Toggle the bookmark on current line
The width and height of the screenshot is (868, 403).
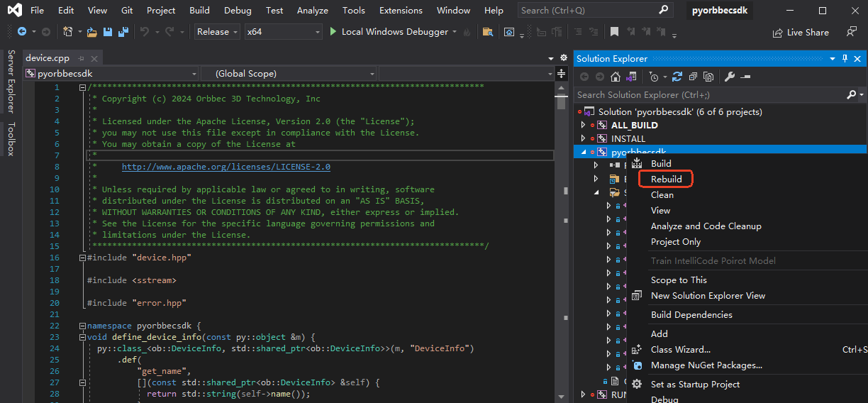[614, 32]
